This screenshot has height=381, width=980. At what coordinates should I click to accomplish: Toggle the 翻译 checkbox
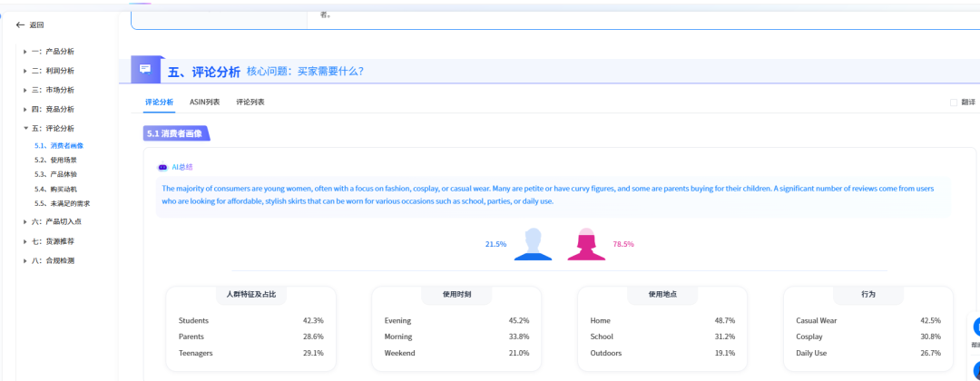coord(953,103)
